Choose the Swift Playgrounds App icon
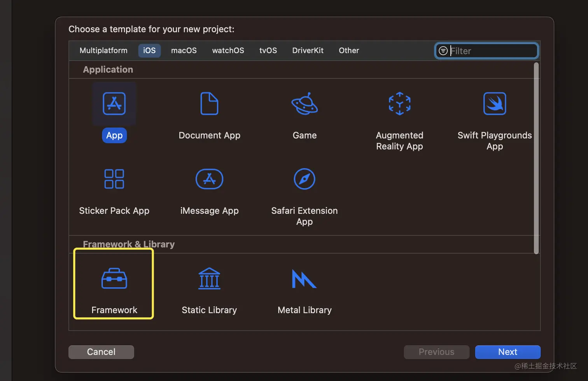Screen dimensions: 588x381 [x=495, y=104]
